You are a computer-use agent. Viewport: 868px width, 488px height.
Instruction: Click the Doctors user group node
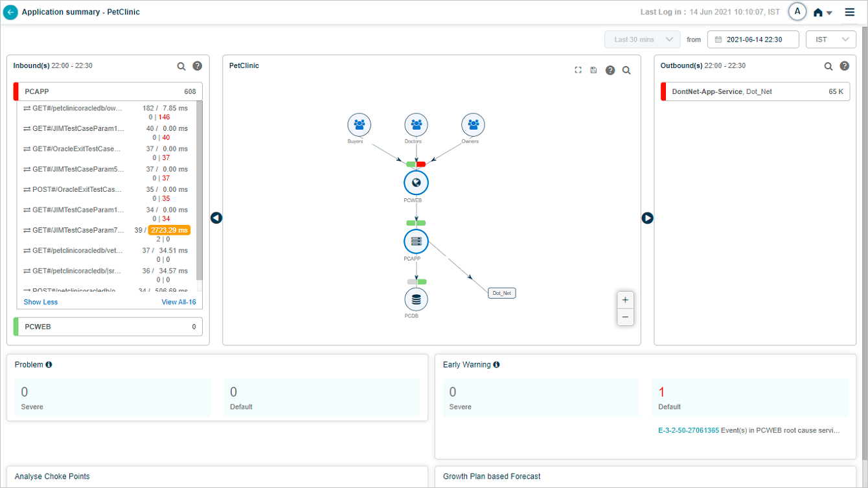(x=417, y=124)
